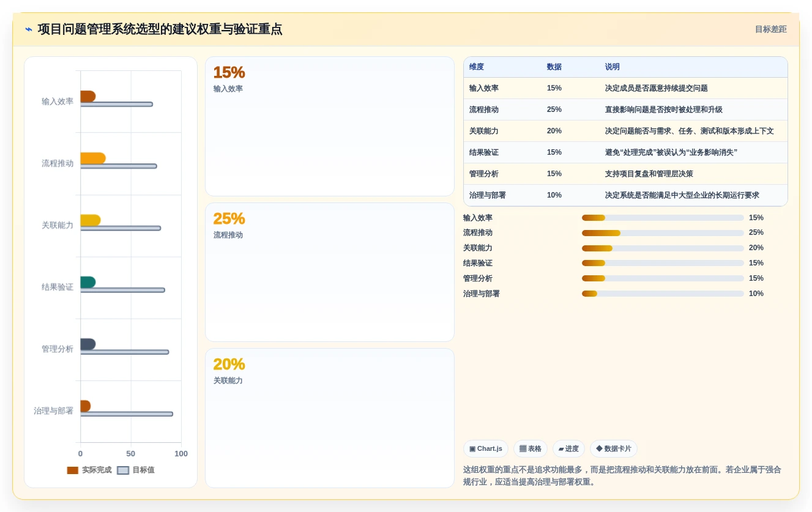Click the 输入效率 progress bar

(x=663, y=218)
